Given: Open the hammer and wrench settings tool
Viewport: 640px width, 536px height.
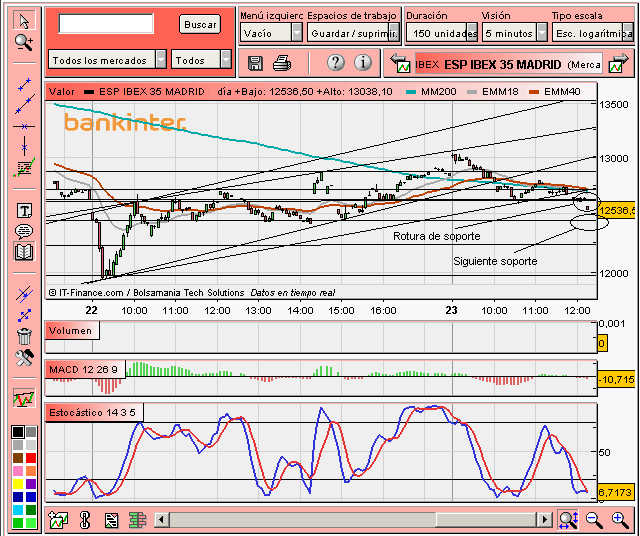Looking at the screenshot, I should (24, 358).
